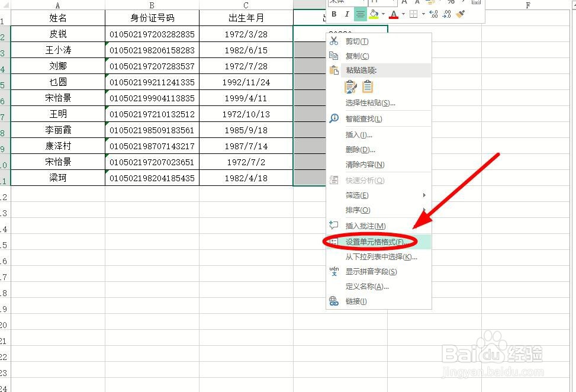576x392 pixels.
Task: Click ID cell 010502198204185435
Action: pyautogui.click(x=152, y=178)
